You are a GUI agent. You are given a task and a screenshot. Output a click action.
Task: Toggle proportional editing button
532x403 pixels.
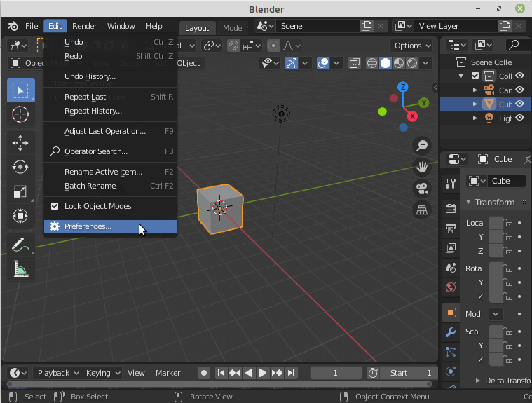click(x=273, y=46)
